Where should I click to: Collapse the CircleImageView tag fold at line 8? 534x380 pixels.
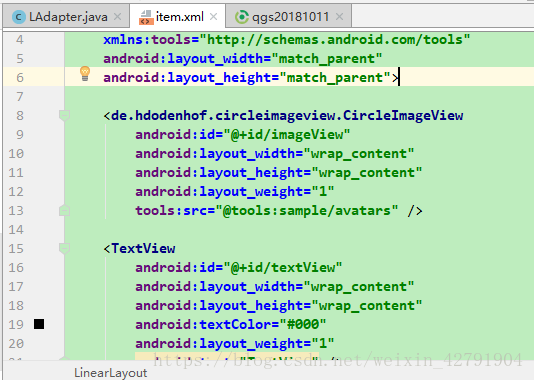coord(64,115)
